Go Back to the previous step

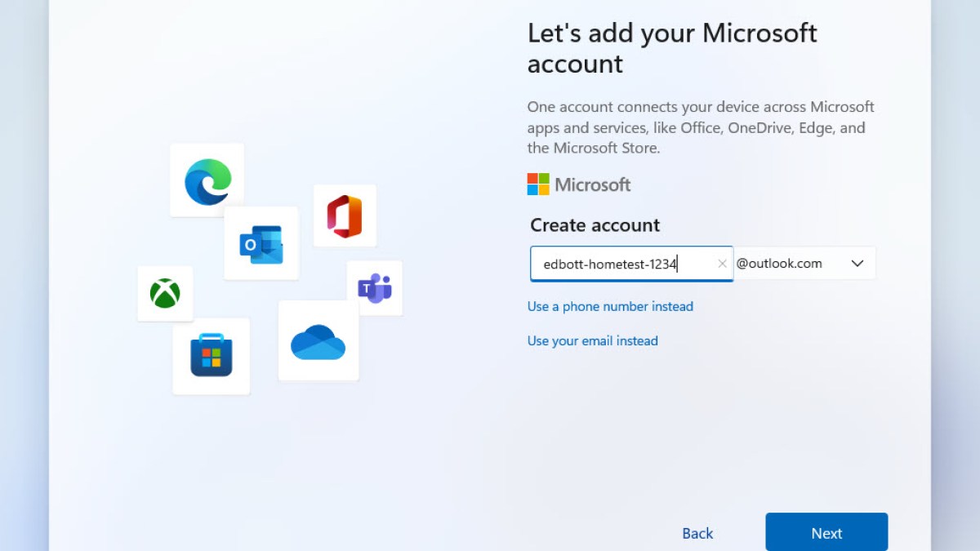coord(697,533)
